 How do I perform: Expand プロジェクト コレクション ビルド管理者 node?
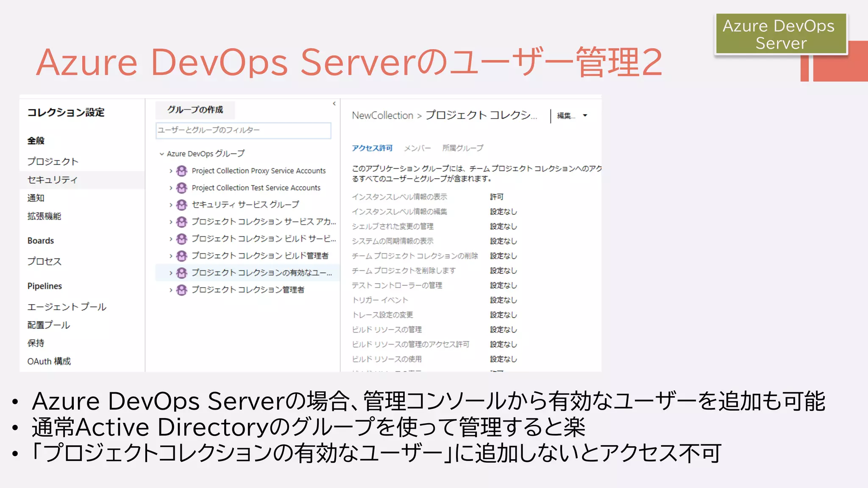click(171, 256)
